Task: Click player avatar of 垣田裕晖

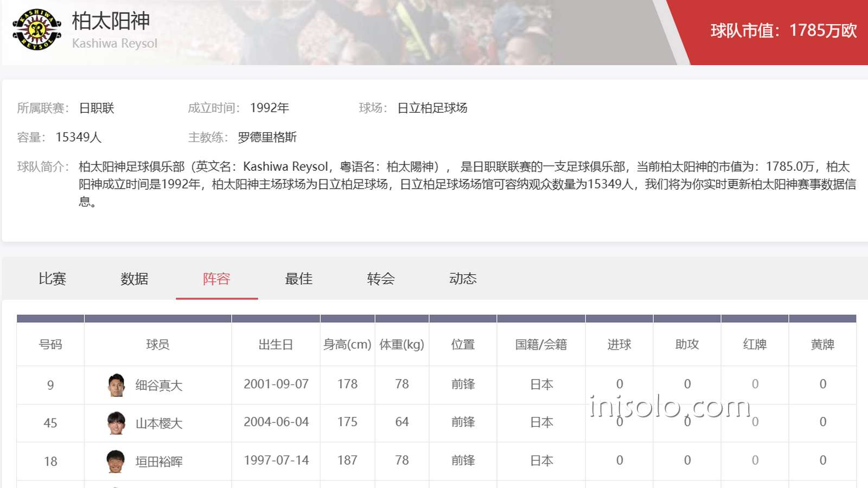Action: (116, 461)
